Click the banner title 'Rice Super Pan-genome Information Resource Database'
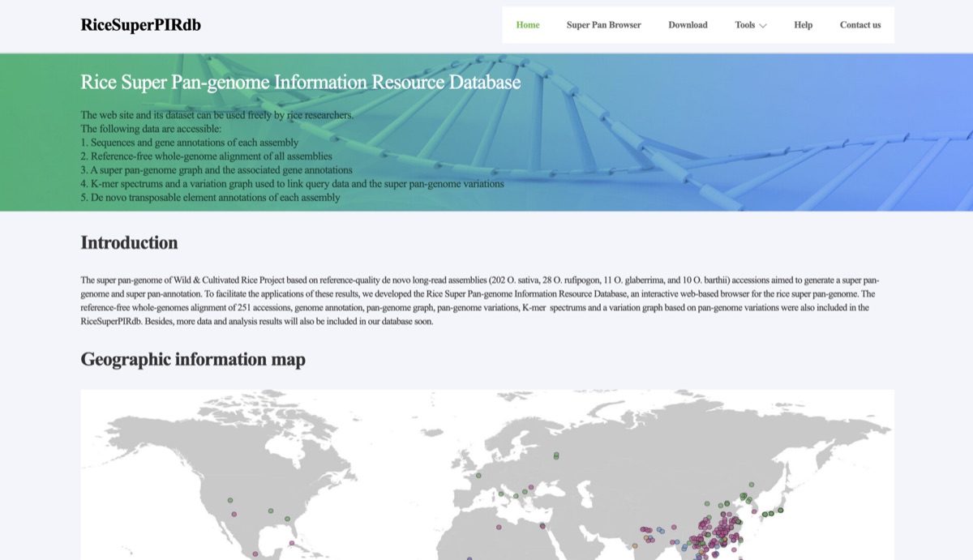 coord(301,83)
